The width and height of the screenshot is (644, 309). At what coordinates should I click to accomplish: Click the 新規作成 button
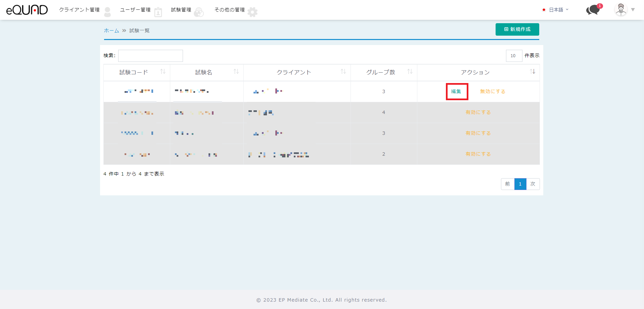point(517,29)
